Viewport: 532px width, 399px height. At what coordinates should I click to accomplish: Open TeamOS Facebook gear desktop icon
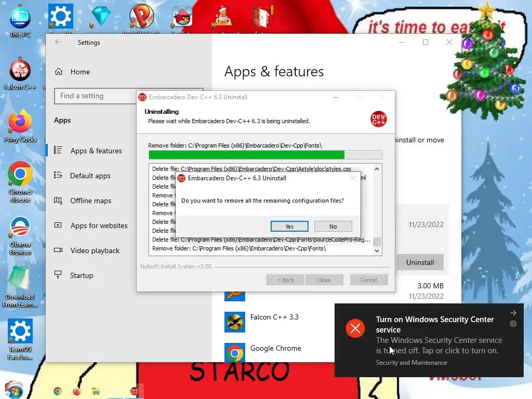pyautogui.click(x=20, y=339)
